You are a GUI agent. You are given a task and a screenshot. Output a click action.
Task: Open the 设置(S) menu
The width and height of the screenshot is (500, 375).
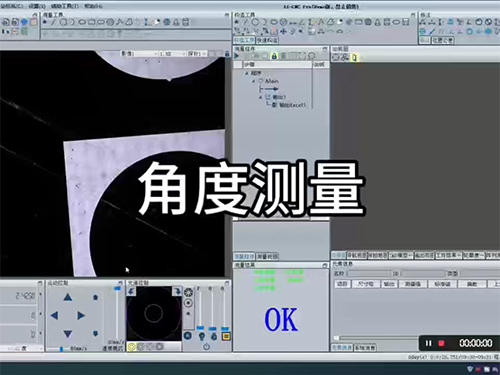[37, 6]
